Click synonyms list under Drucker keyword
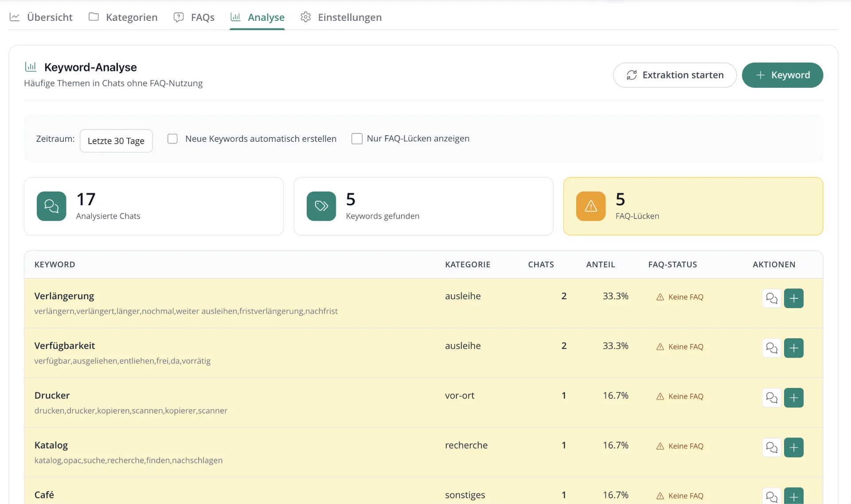The height and width of the screenshot is (504, 851). [131, 411]
